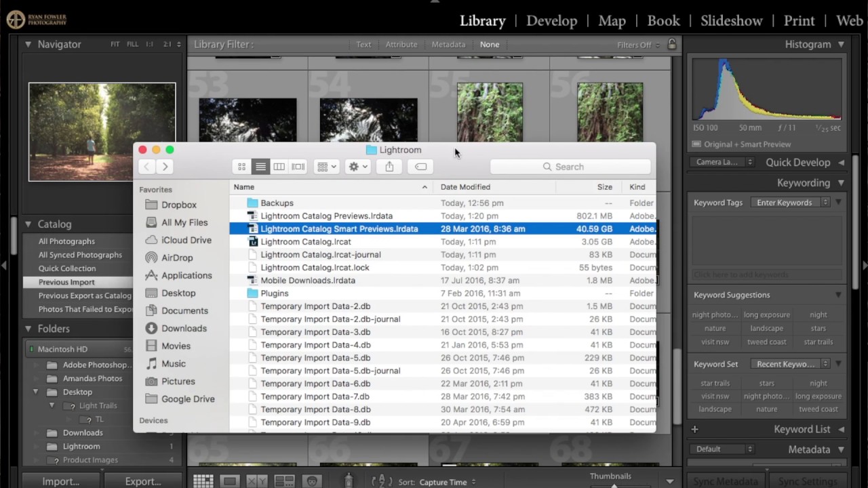This screenshot has height=488, width=868.
Task: Open Compare view (XY) in Lightroom
Action: [x=256, y=481]
